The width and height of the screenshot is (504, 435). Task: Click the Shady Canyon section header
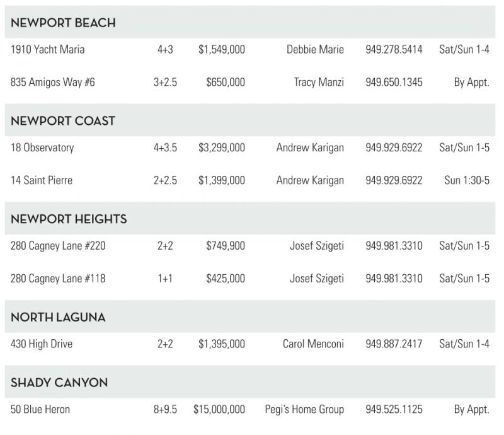coord(59,383)
